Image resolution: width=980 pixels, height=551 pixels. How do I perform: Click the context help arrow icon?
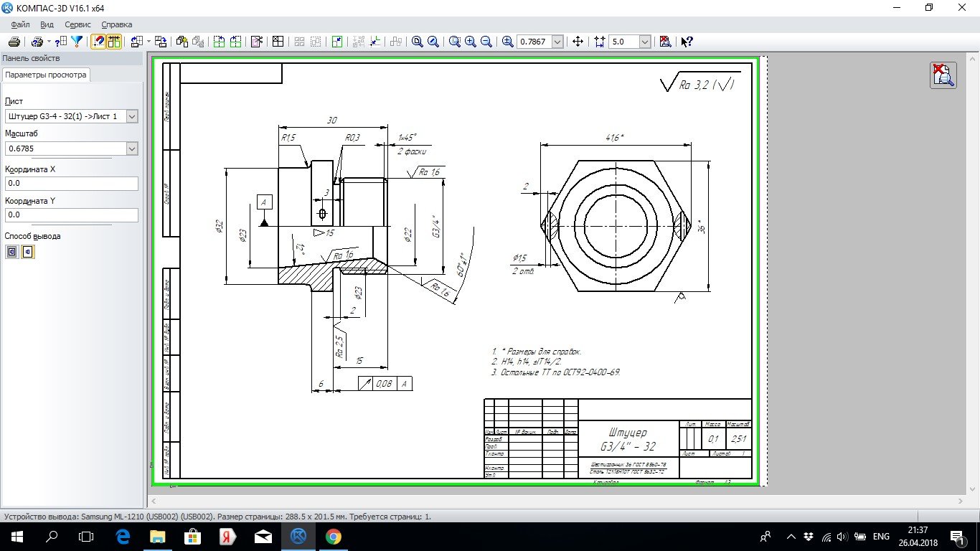click(x=687, y=42)
